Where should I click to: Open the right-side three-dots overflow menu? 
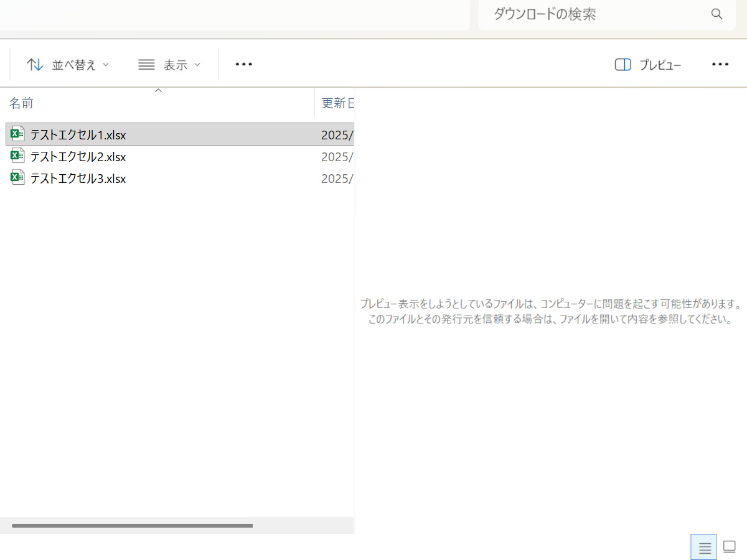(720, 64)
